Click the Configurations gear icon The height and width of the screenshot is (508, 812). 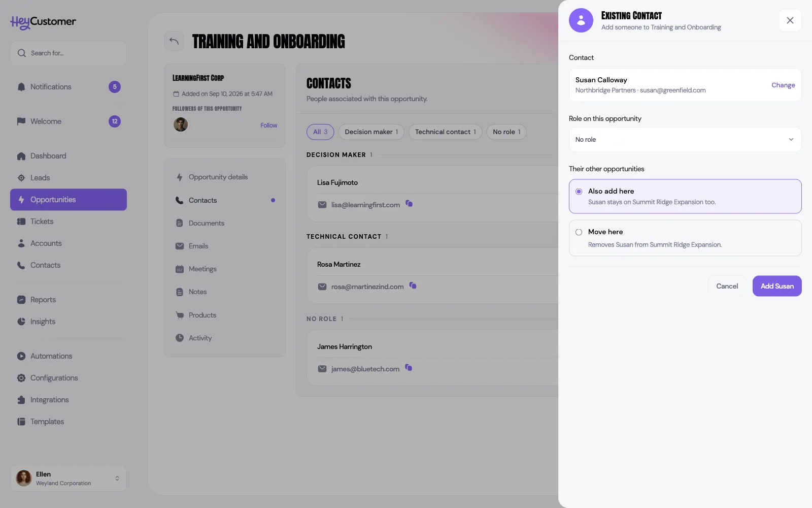click(21, 378)
